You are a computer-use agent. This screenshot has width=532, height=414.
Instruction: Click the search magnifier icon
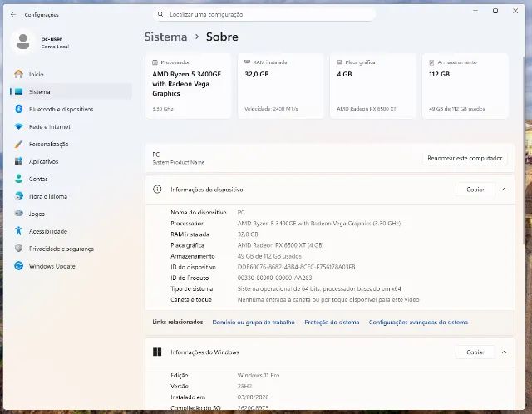160,14
